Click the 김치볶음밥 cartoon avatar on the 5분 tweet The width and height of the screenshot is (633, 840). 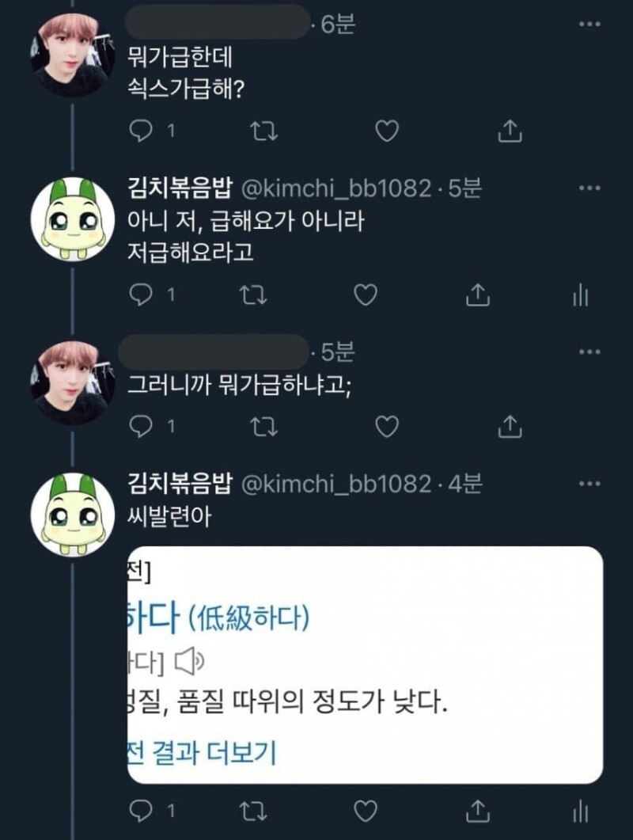click(x=70, y=219)
